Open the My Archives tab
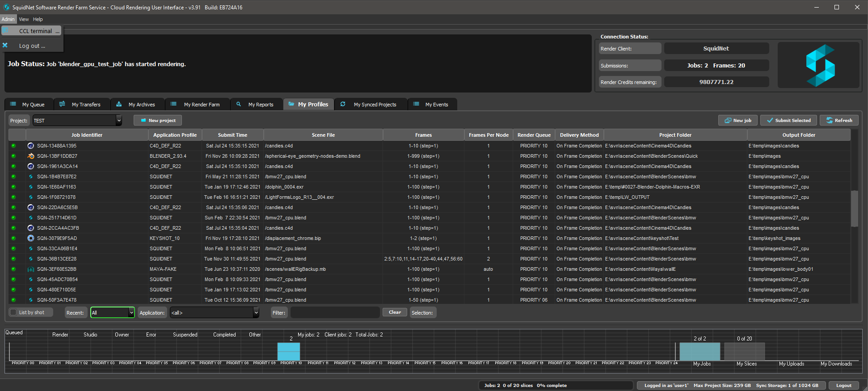The width and height of the screenshot is (868, 391). 137,104
